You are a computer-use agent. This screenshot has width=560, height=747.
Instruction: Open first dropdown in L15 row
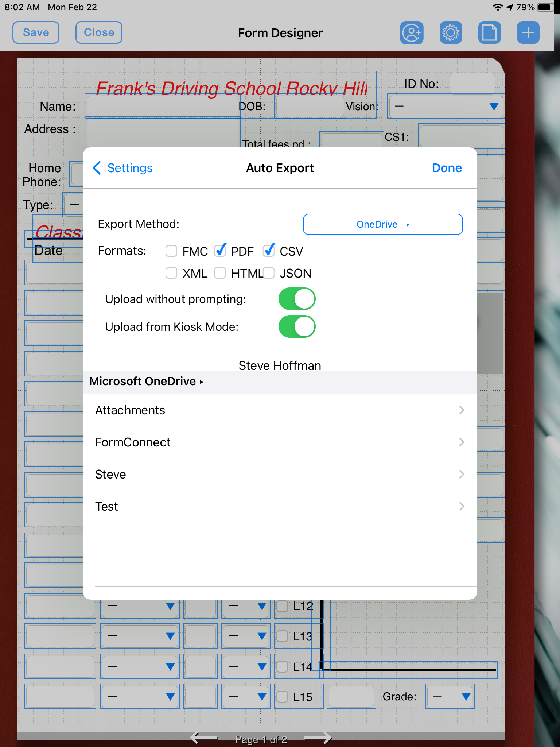[x=140, y=696]
